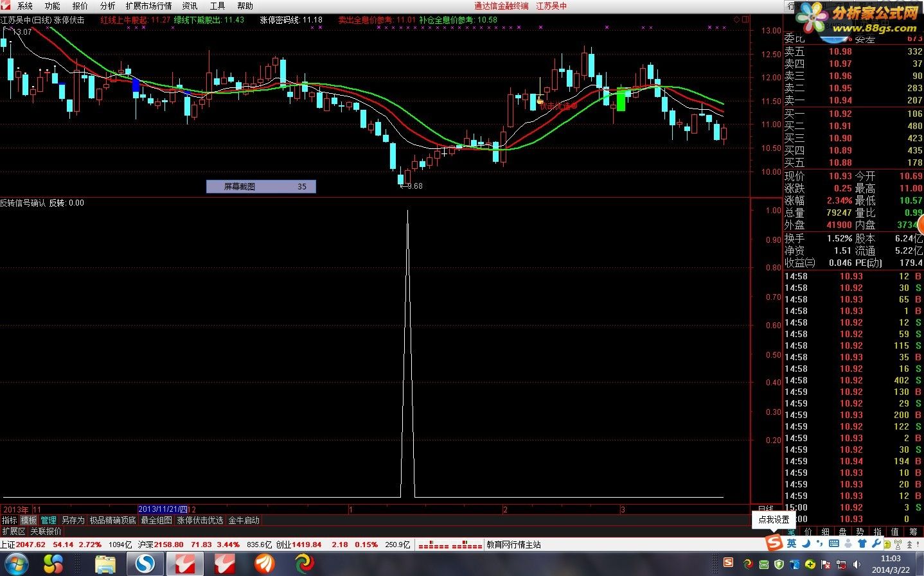
Task: Click the active 通达信 red taskbar icon
Action: coord(186,564)
